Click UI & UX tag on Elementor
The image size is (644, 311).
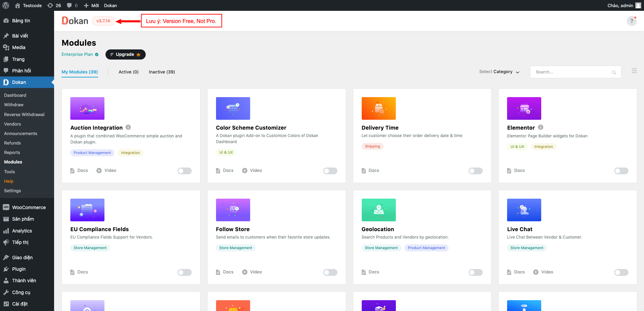(517, 147)
